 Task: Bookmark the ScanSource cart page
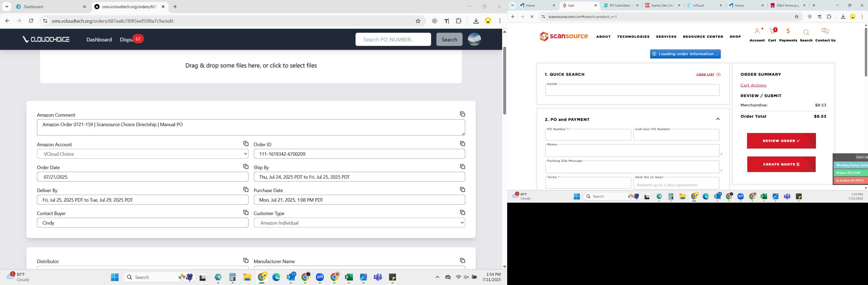(x=797, y=16)
